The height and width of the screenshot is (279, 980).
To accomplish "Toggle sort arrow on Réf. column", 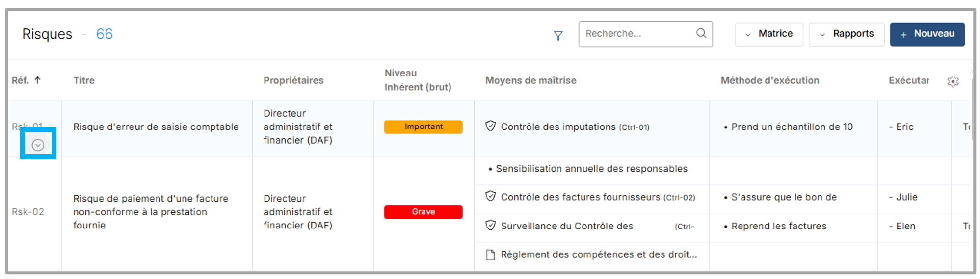I will (38, 80).
